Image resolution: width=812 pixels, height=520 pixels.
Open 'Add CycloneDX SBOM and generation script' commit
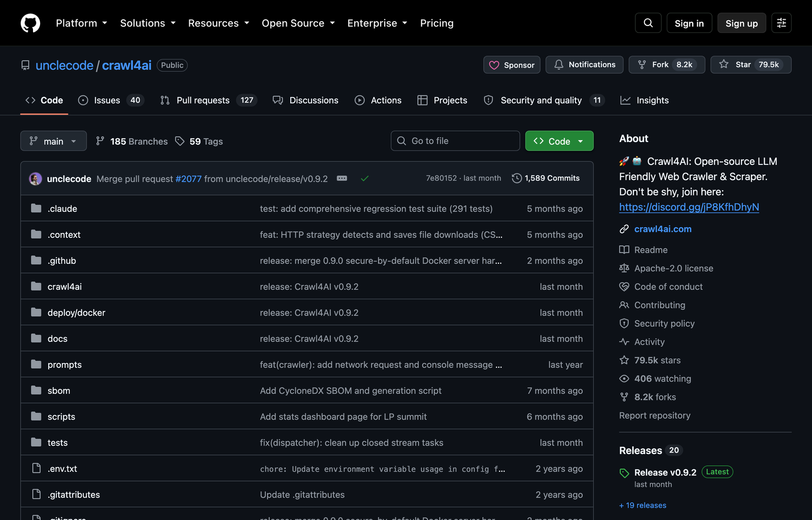pyautogui.click(x=351, y=391)
